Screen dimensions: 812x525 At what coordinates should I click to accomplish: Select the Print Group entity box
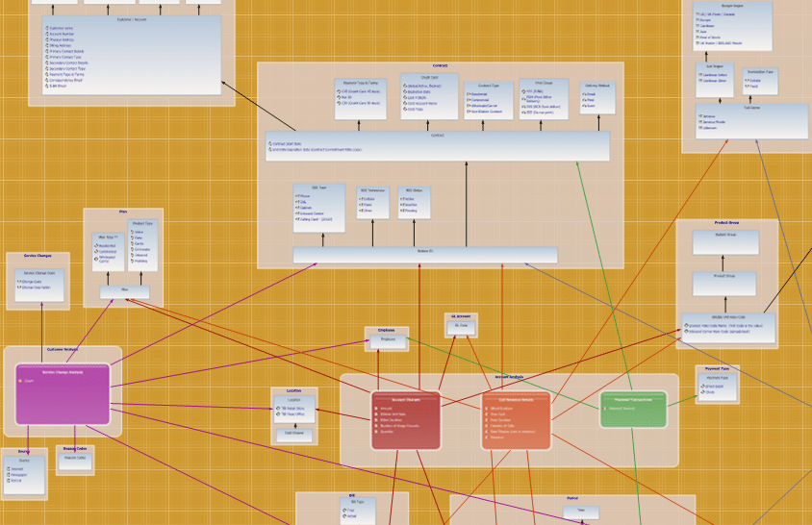click(x=544, y=99)
